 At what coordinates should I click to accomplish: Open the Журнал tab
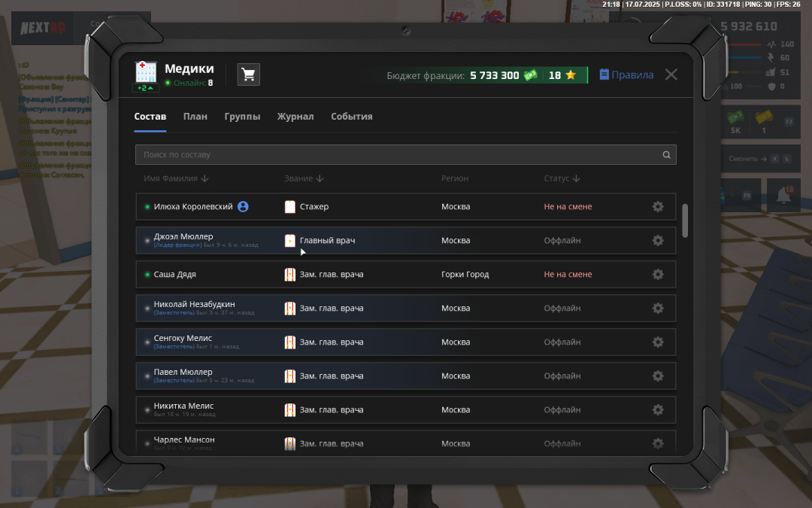[295, 117]
